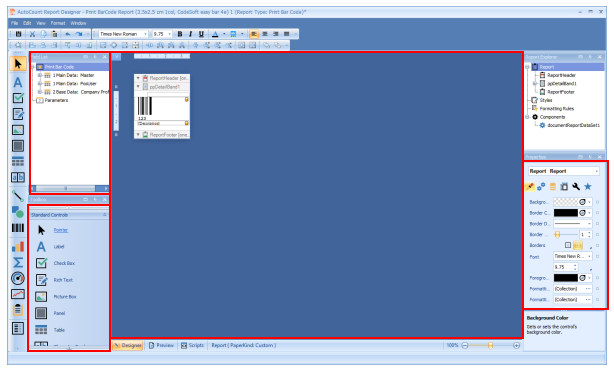Click the Cut scissors icon
614x374 pixels.
coord(33,34)
